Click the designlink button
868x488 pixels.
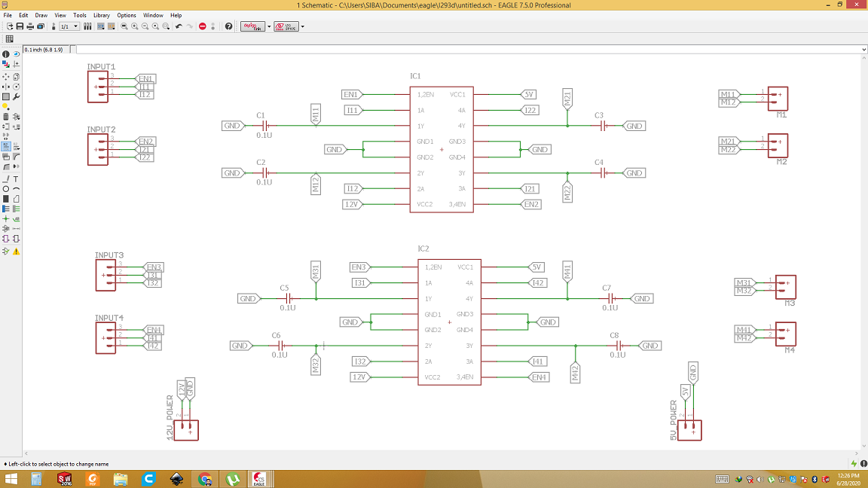coord(252,26)
